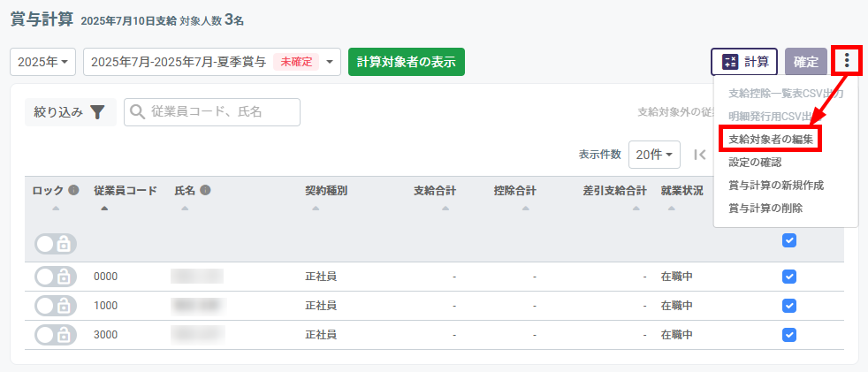Click the info icon next to 氏名
Image resolution: width=868 pixels, height=372 pixels.
[x=205, y=190]
